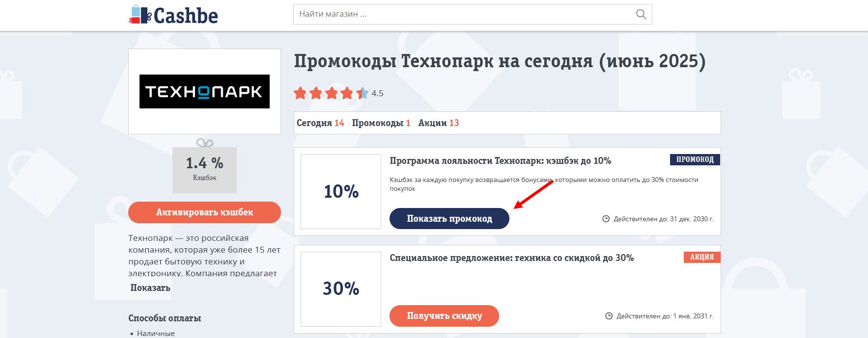The width and height of the screenshot is (868, 338).
Task: Click the Cashbe logo
Action: point(173,15)
